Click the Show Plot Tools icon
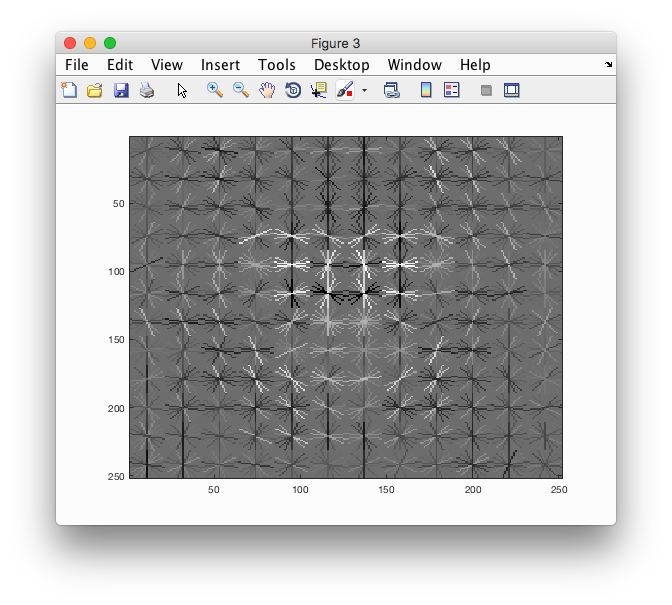Screen dimensions: 672x605 point(512,90)
